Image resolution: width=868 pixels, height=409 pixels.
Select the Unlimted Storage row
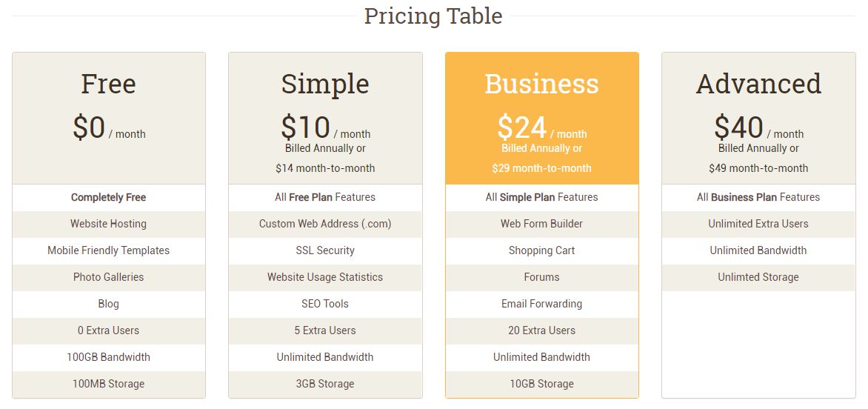point(758,277)
